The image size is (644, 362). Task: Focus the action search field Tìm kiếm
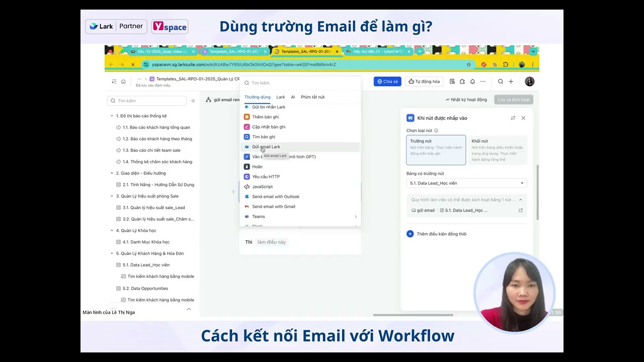pos(300,83)
